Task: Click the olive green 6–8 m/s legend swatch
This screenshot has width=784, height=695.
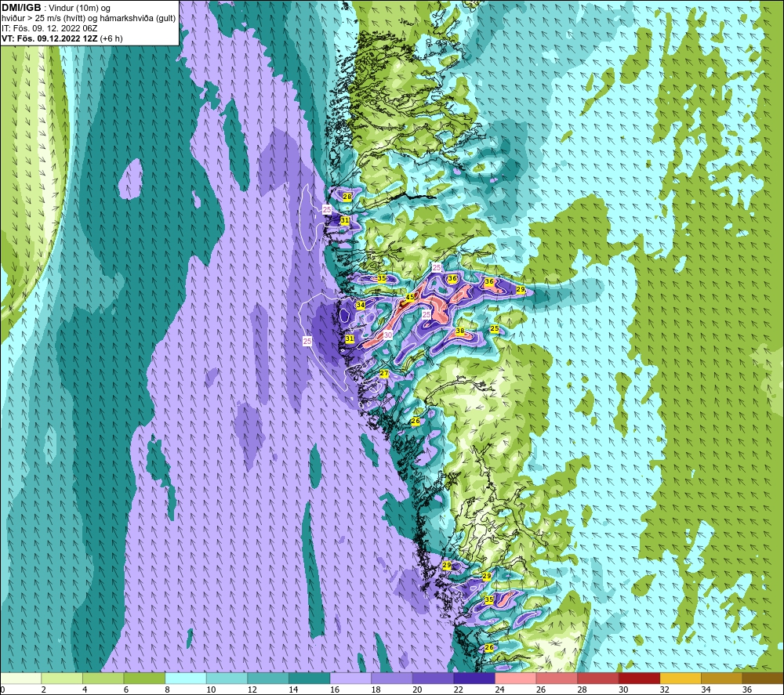Action: coord(144,679)
